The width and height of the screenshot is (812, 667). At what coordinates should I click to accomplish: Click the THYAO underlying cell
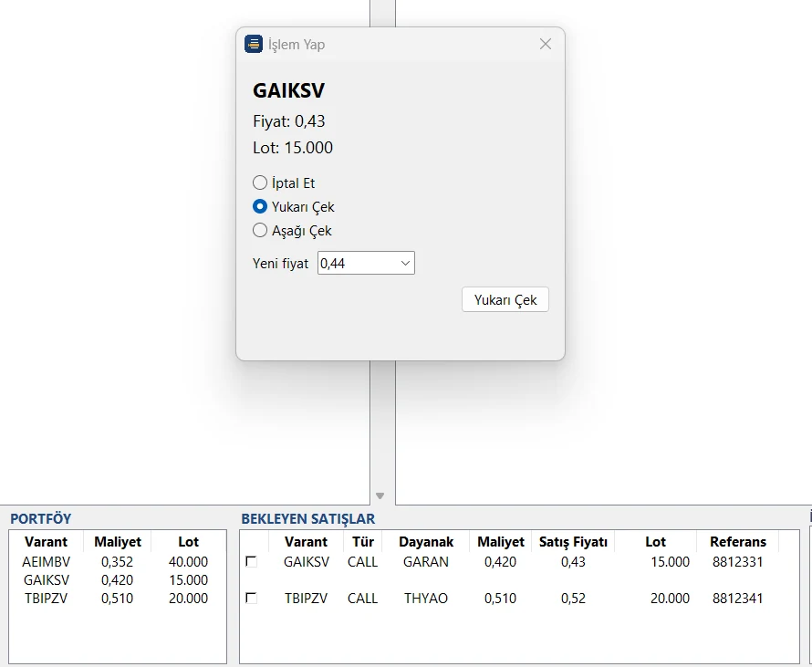click(x=426, y=599)
